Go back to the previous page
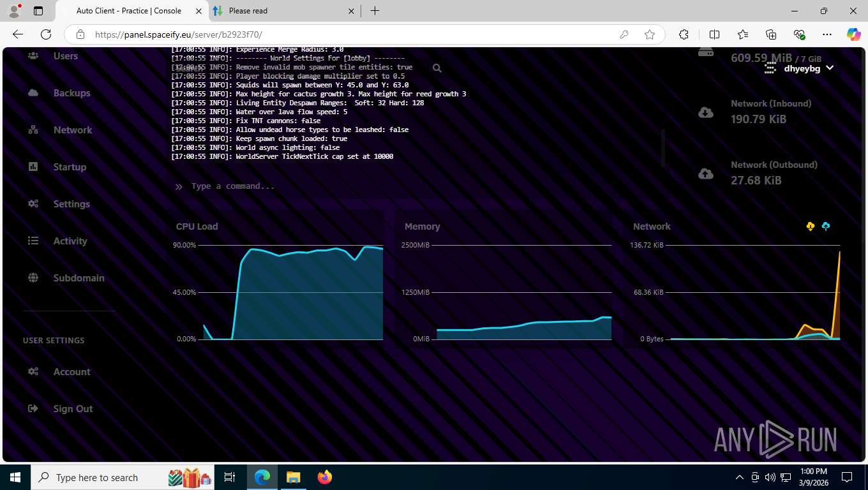The height and width of the screenshot is (490, 868). pyautogui.click(x=18, y=34)
